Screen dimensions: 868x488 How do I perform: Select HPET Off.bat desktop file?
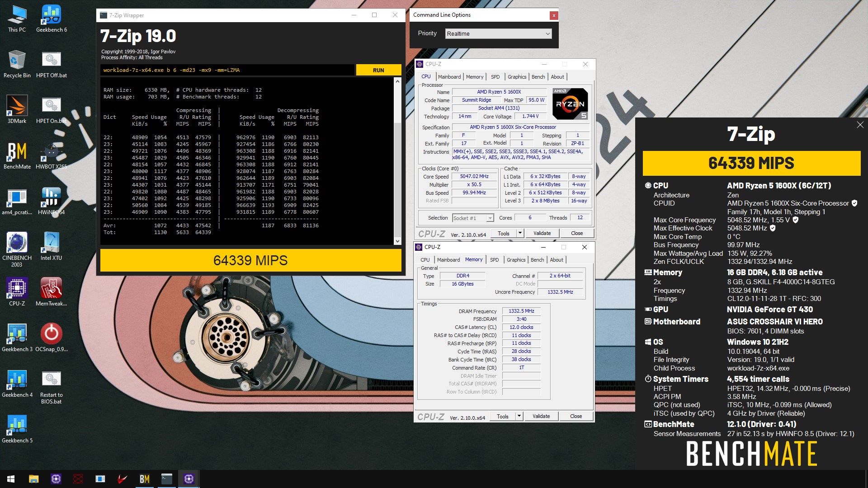(x=52, y=65)
